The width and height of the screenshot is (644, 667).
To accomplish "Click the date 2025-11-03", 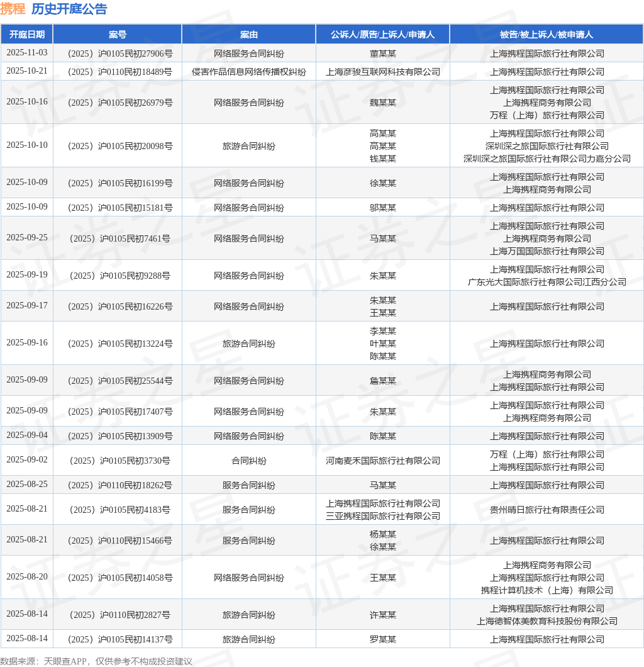I will tap(27, 53).
